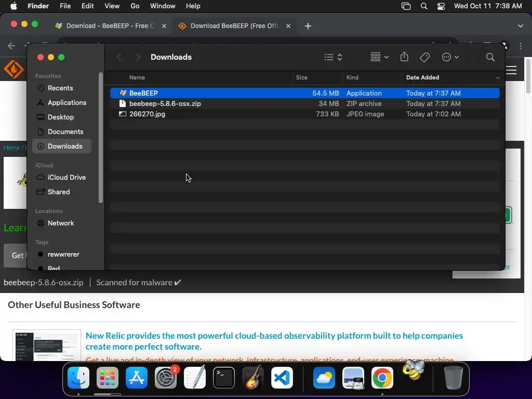The width and height of the screenshot is (532, 399).
Task: Switch to Download - BeeBEEP Chrome tab
Action: pyautogui.click(x=110, y=26)
